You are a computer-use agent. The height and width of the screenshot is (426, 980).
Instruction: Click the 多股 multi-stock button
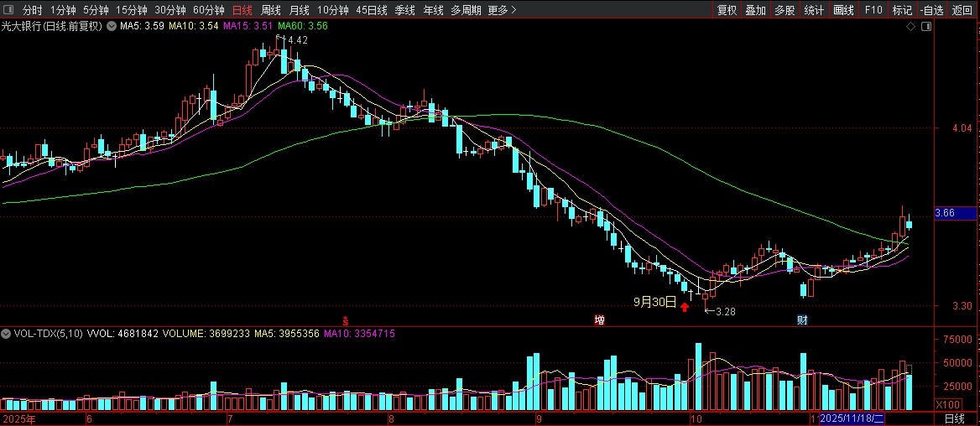(x=785, y=10)
